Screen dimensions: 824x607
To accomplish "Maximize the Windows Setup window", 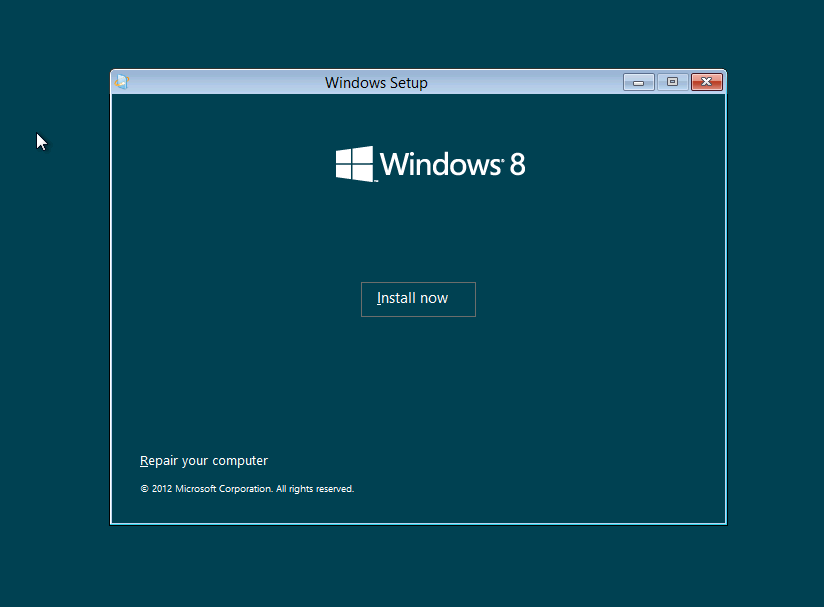I will coord(672,82).
